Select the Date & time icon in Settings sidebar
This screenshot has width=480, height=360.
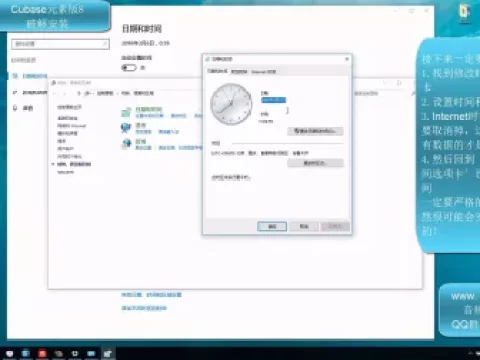[15, 76]
